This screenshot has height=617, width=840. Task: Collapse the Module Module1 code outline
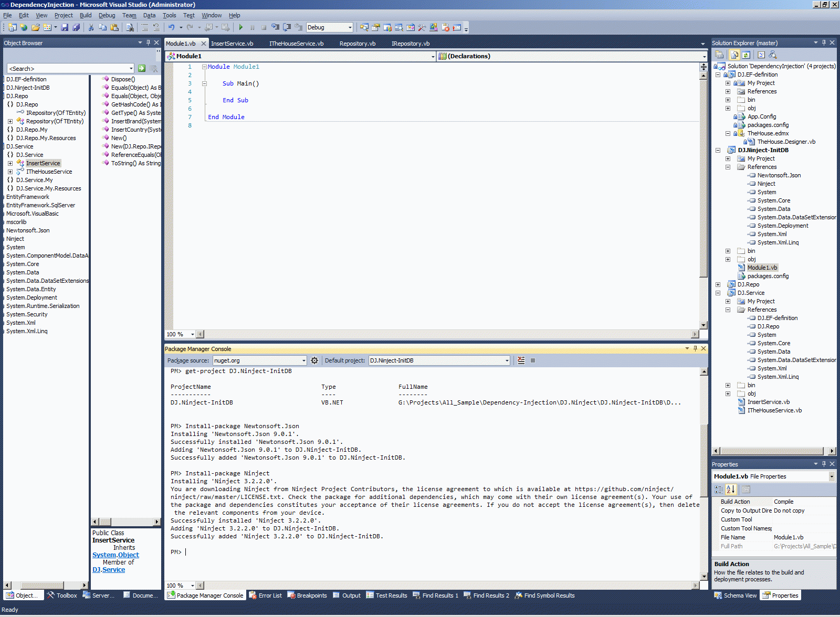[204, 67]
